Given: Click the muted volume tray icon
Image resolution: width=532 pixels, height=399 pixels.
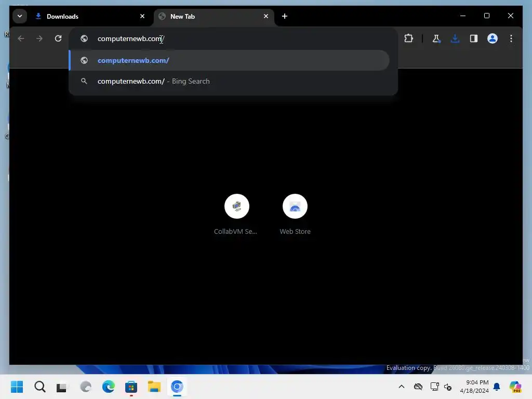Looking at the screenshot, I should [x=448, y=387].
